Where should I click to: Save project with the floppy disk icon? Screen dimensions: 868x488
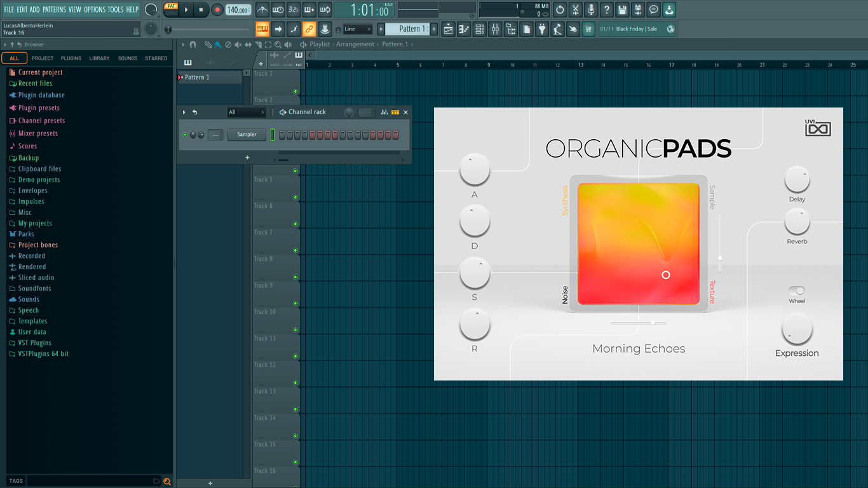pos(622,10)
